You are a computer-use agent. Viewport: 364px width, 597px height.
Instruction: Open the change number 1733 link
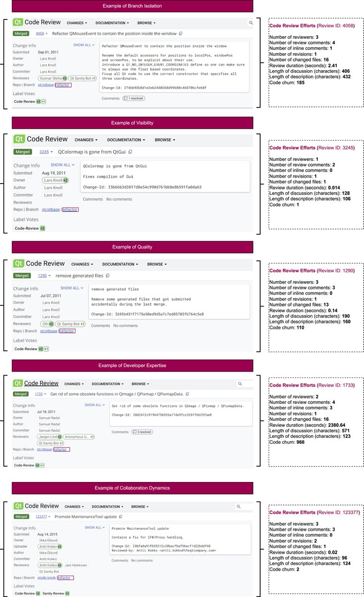40,394
